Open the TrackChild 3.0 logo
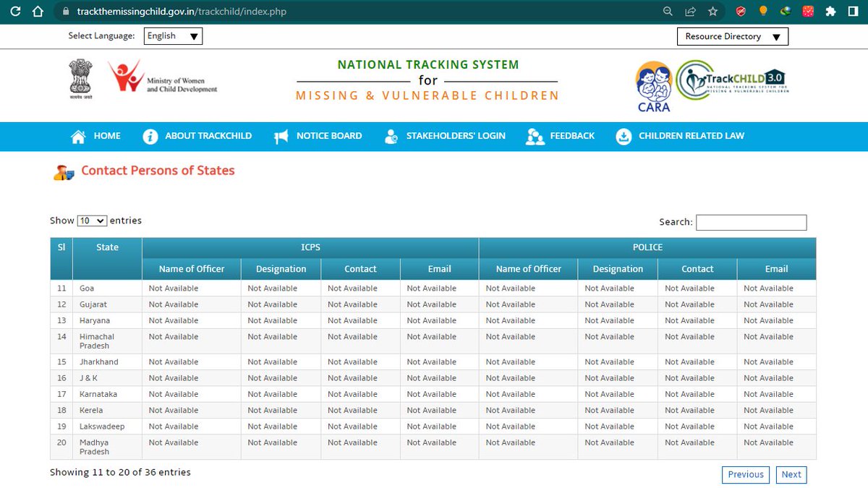 732,80
